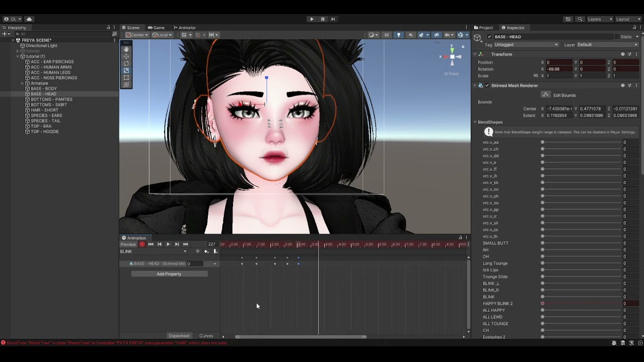Toggle scene audio mute icon
Screen dimensions: 644x362
point(411,35)
